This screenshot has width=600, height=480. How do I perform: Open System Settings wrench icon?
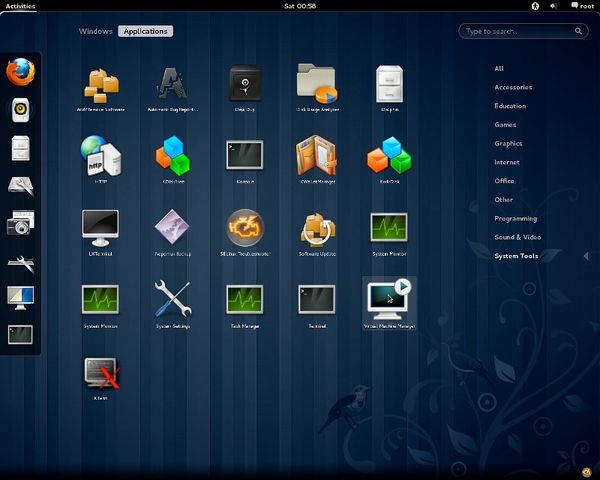(x=172, y=300)
